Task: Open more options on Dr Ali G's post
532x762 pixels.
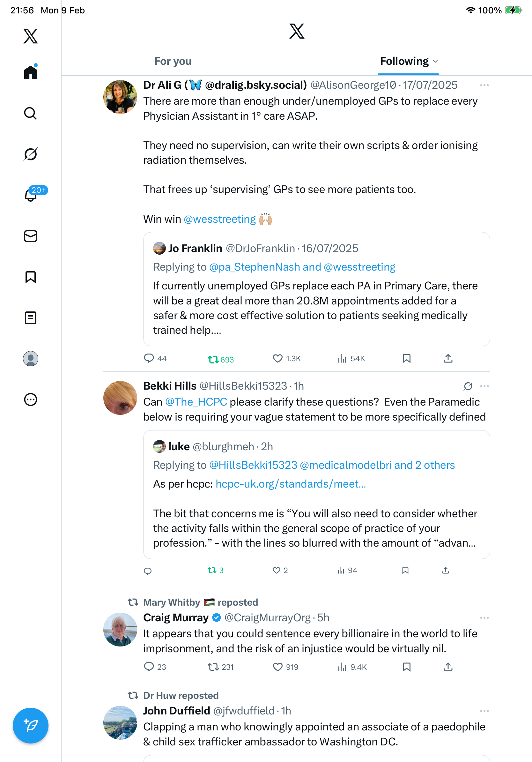Action: coord(484,86)
